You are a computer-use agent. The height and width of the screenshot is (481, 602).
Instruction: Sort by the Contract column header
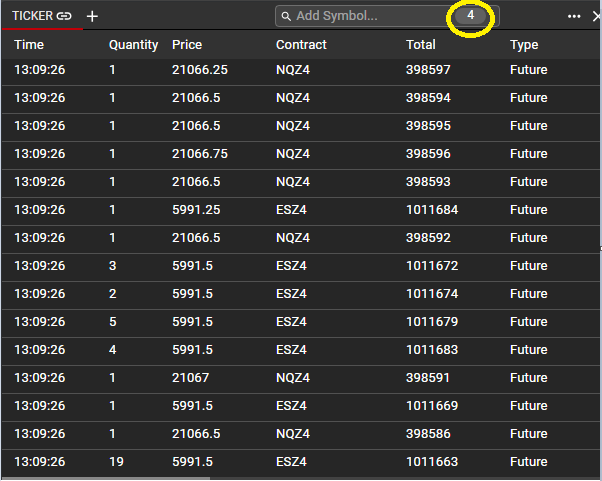[x=302, y=45]
